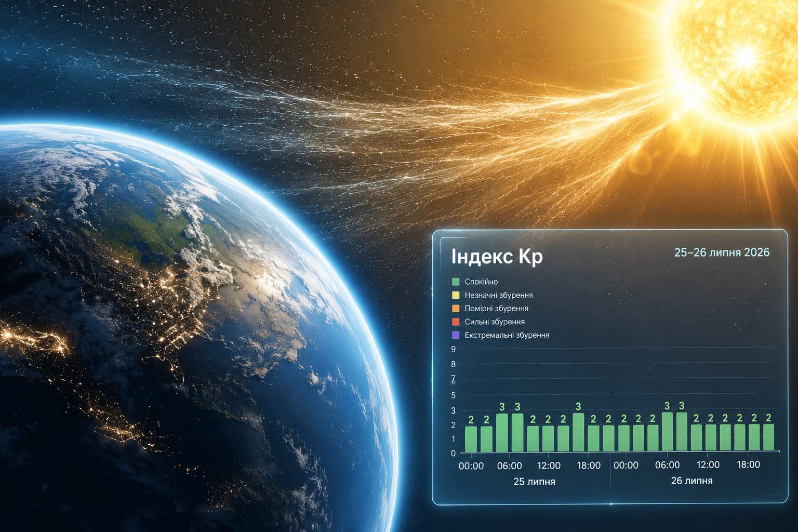The width and height of the screenshot is (798, 532).
Task: Click the '00:00' label above '26 липня'
Action: [626, 465]
